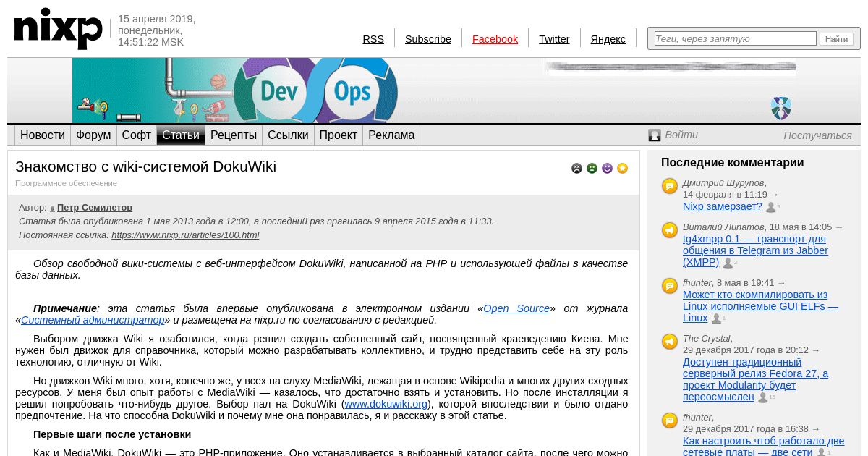Open the Проект menu item
This screenshot has height=456, width=868.
(x=339, y=135)
